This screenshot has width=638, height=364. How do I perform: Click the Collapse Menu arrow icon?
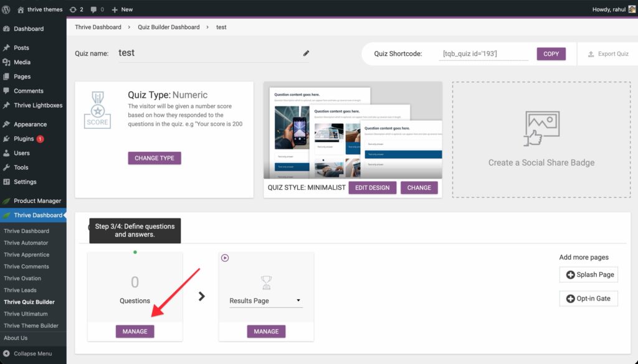6,353
